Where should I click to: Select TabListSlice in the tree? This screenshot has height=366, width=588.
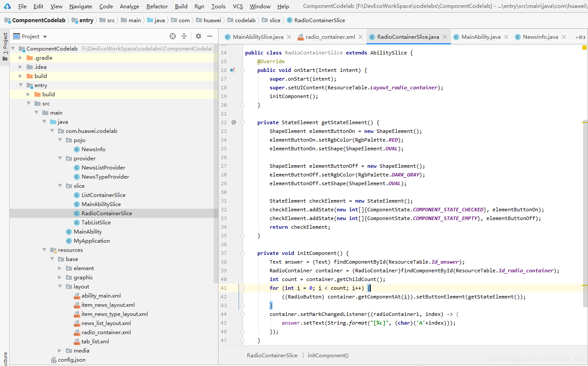click(x=96, y=222)
